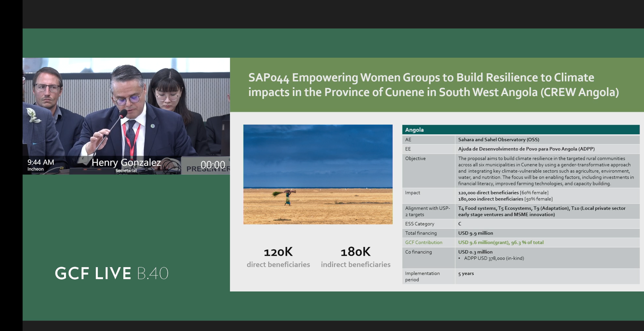This screenshot has width=644, height=331.
Task: Select the Sahara and Sahel Observatory (OSS) cell
Action: coord(498,140)
